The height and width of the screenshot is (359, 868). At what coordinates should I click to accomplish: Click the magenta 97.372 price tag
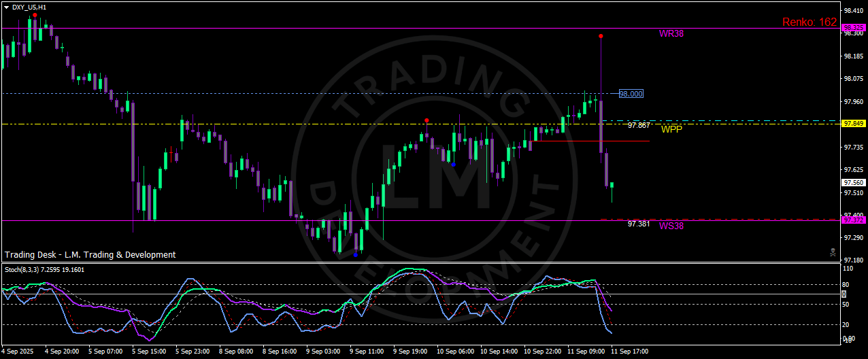(853, 220)
